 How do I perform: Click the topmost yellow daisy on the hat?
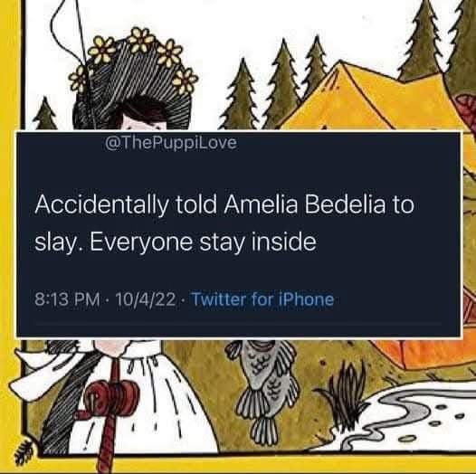point(140,40)
